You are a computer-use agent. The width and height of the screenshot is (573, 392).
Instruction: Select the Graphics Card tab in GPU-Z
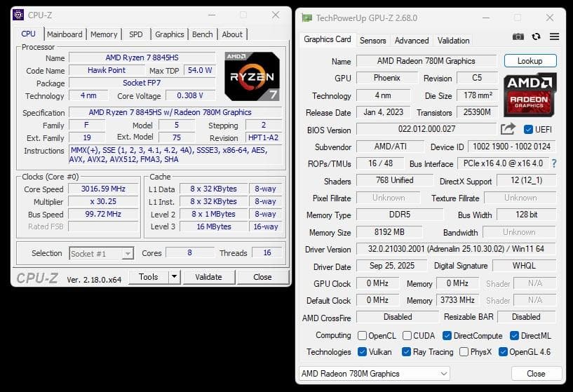[x=328, y=39]
